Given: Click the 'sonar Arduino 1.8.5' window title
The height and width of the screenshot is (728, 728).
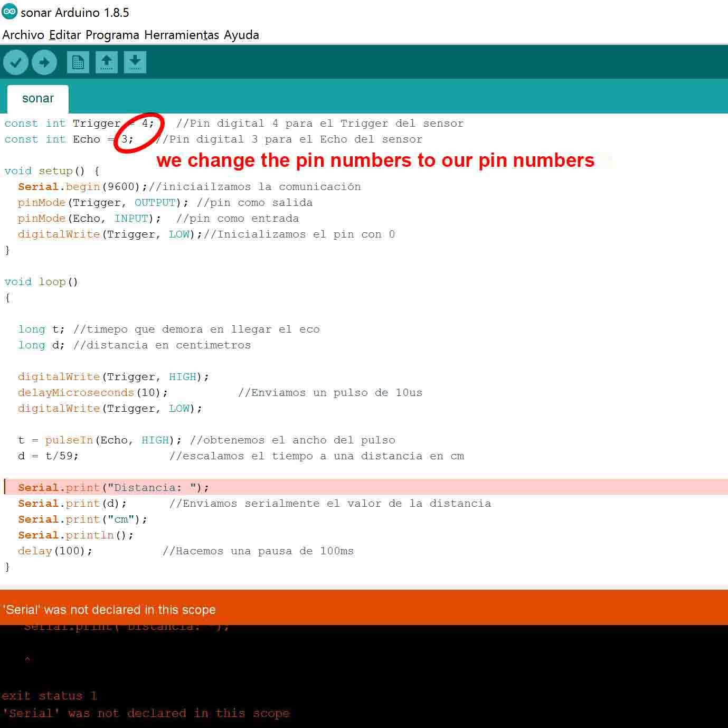Looking at the screenshot, I should tap(75, 12).
